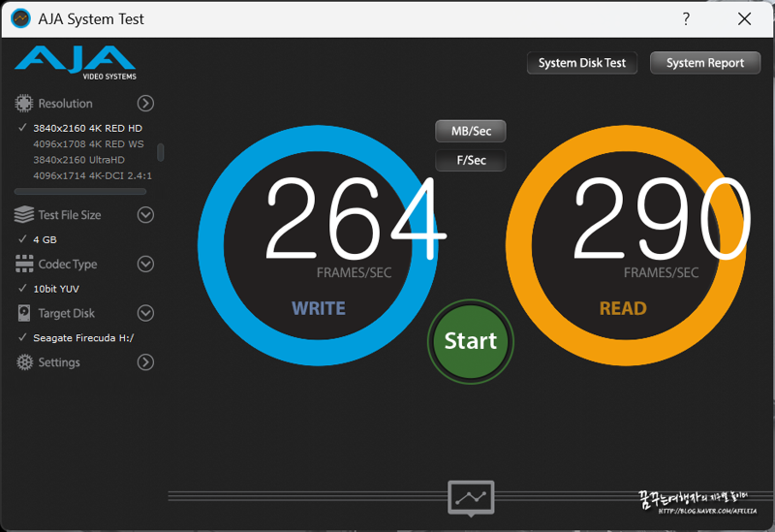Close the AJA System Test window

(x=744, y=18)
